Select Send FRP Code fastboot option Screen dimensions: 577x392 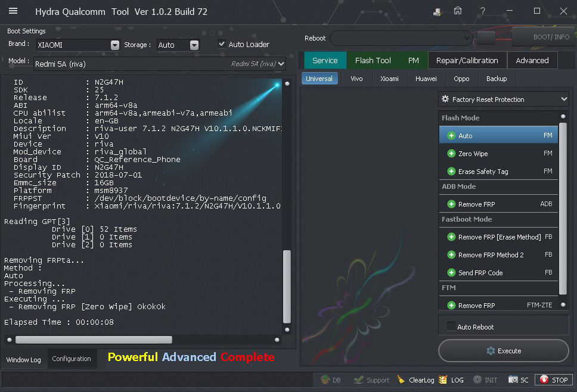click(x=499, y=272)
